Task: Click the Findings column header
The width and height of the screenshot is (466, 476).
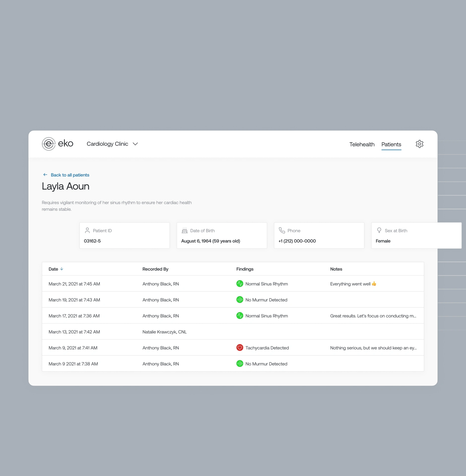Action: point(245,269)
